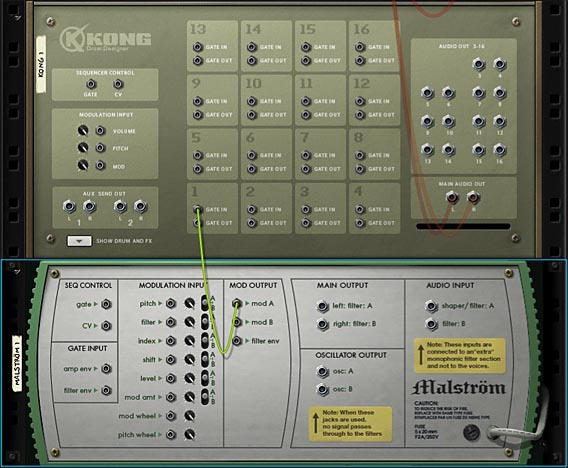Click Kong Sequencer Control CV jack

[118, 84]
